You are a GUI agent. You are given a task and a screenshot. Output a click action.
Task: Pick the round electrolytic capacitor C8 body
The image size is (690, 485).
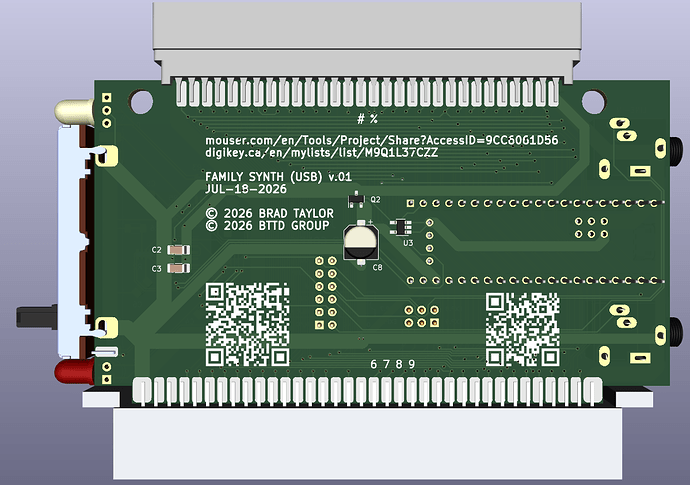click(361, 242)
